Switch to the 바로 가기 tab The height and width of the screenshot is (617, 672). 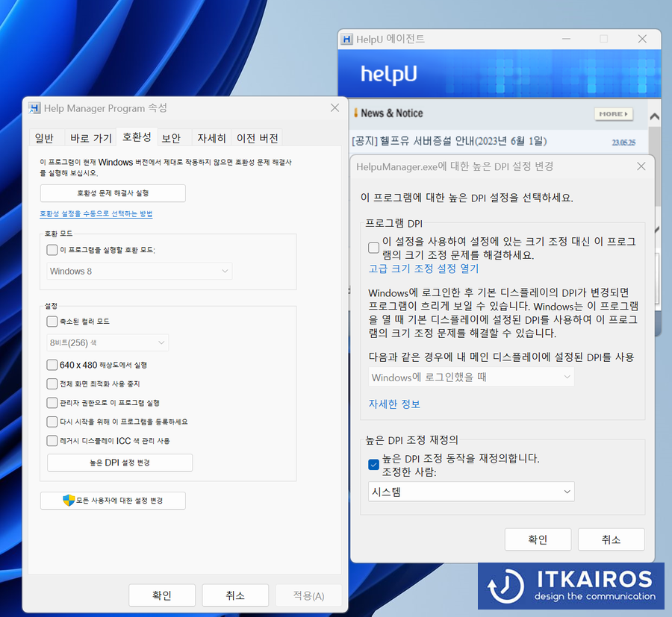click(91, 138)
